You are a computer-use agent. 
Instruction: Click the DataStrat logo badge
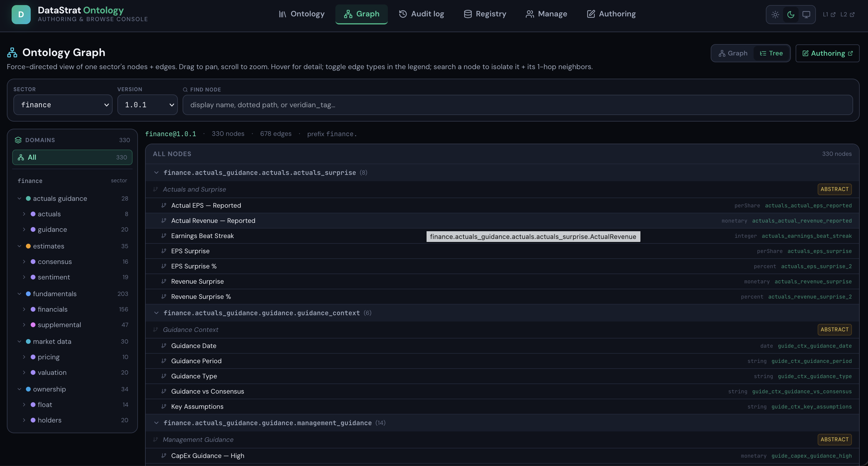[x=21, y=15]
